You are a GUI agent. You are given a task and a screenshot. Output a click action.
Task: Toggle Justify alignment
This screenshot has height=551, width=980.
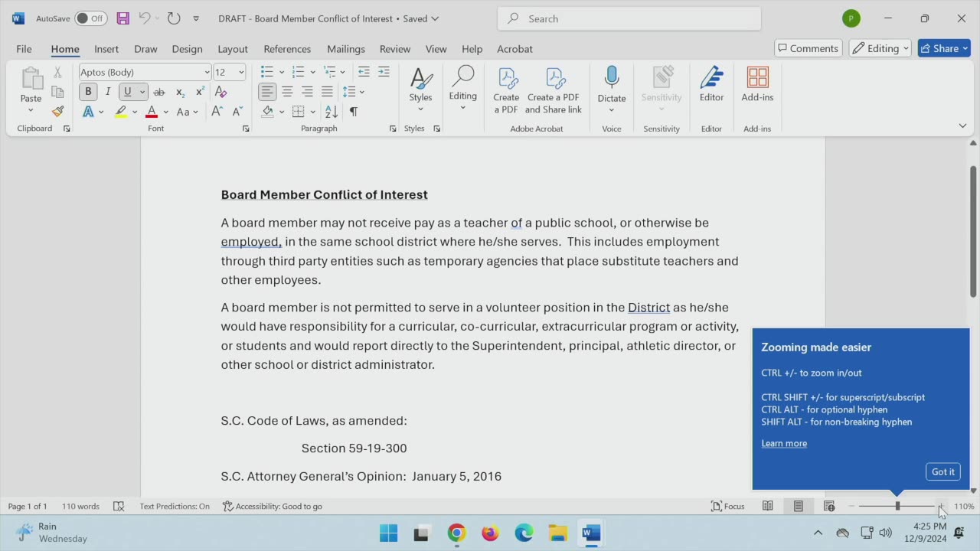pos(327,92)
